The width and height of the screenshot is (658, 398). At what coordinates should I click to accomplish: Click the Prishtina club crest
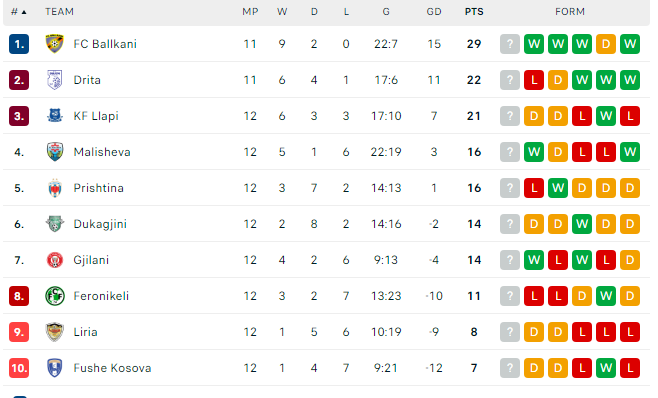(55, 188)
